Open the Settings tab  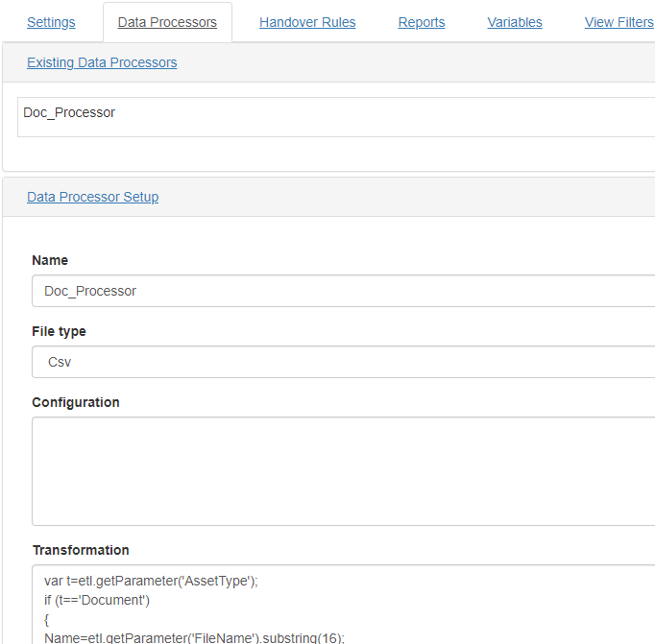click(x=51, y=22)
